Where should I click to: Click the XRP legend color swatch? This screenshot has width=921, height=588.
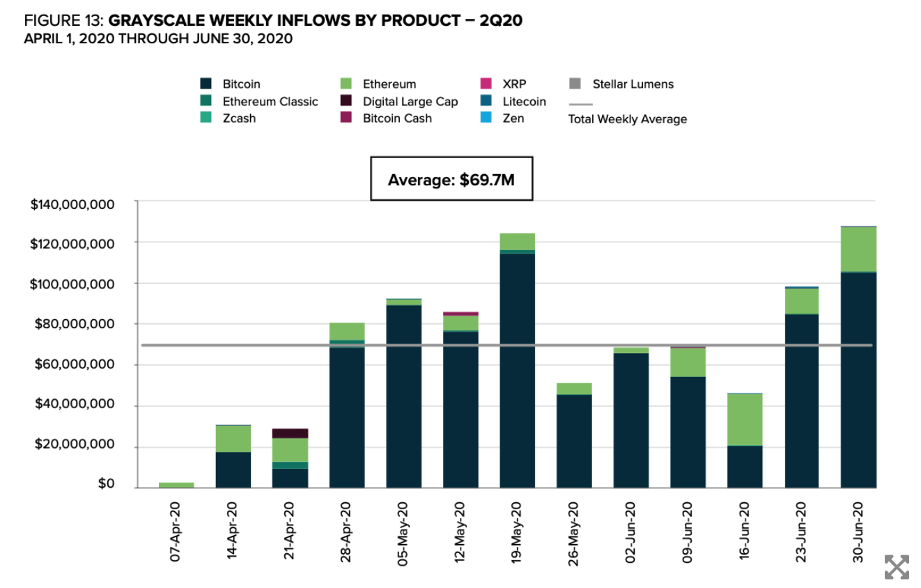[488, 84]
